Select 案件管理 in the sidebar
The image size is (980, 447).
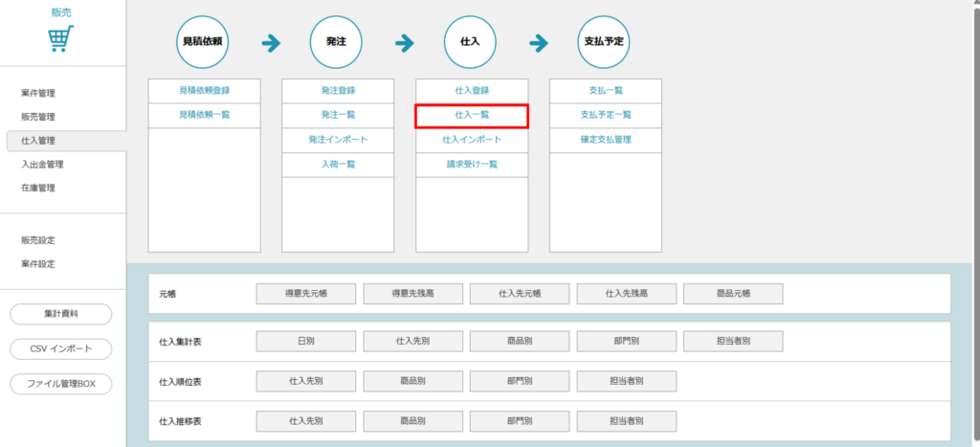pos(38,93)
